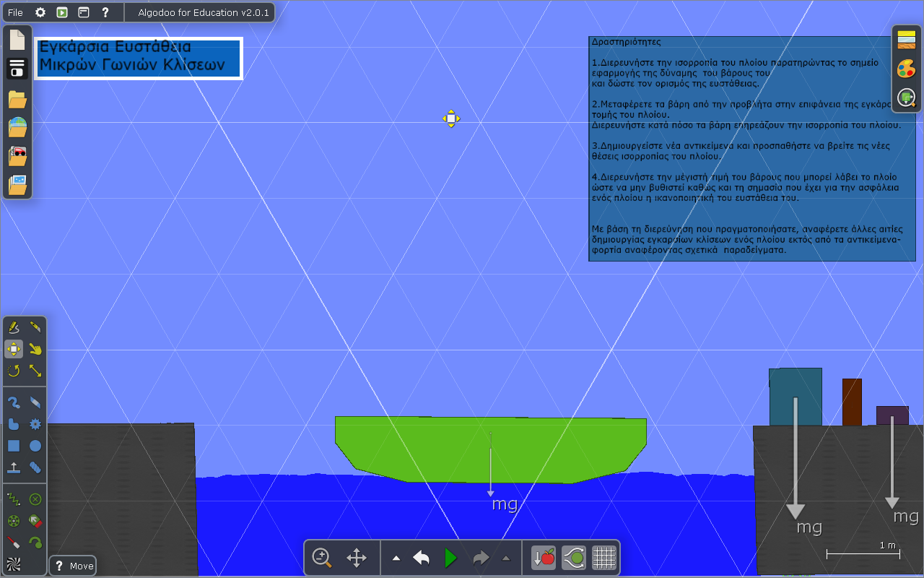Toggle air friction

[x=574, y=558]
